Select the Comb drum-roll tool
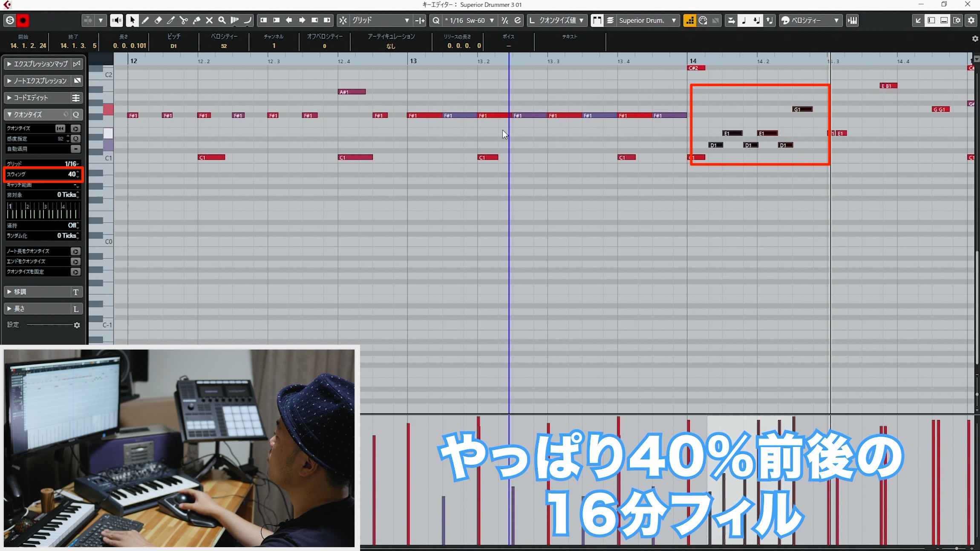Screen dimensions: 980x551 [235, 20]
